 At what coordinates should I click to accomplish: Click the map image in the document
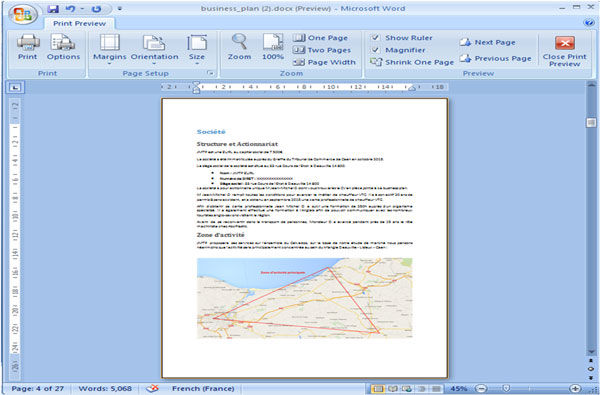point(305,298)
